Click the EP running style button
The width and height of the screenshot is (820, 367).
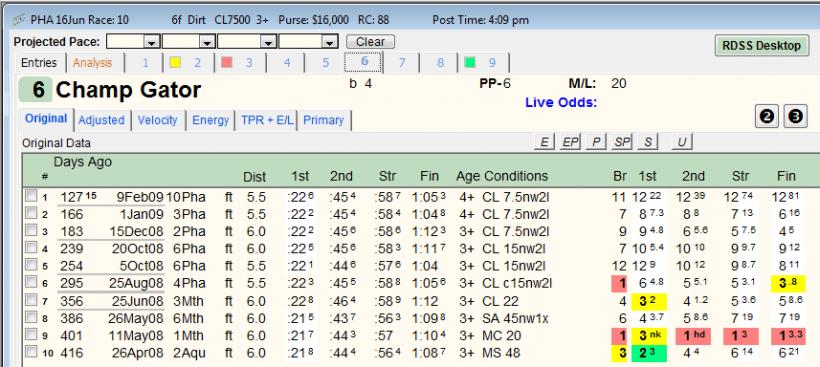pos(571,142)
